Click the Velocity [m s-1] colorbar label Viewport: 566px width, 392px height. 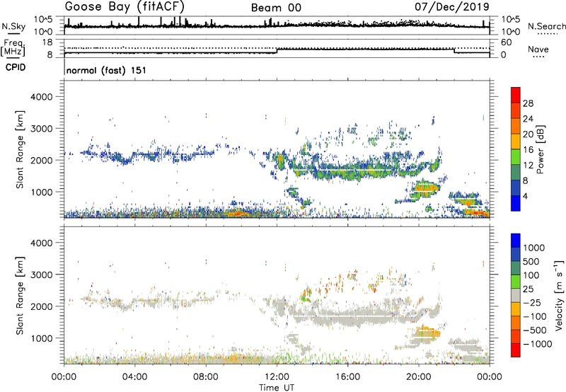[x=559, y=295]
